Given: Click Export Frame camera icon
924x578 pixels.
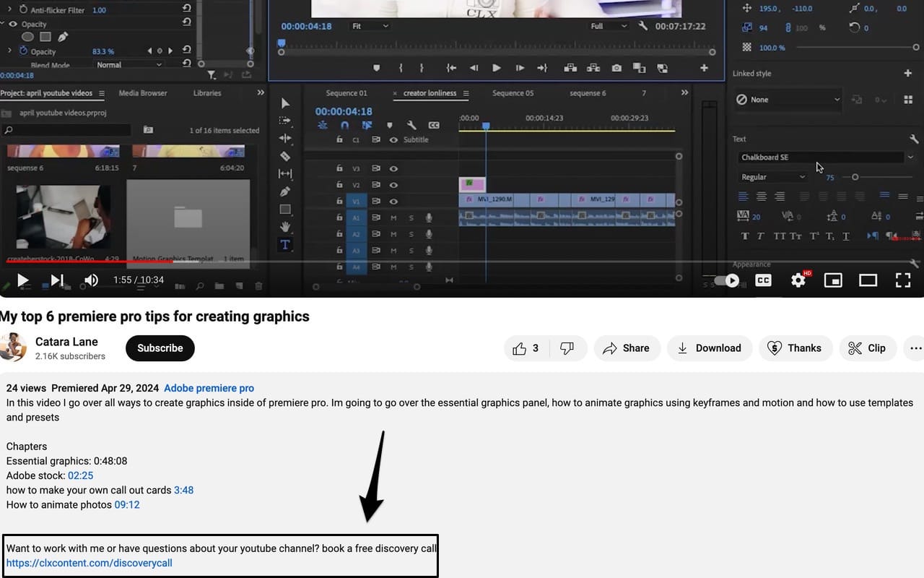Looking at the screenshot, I should click(616, 68).
